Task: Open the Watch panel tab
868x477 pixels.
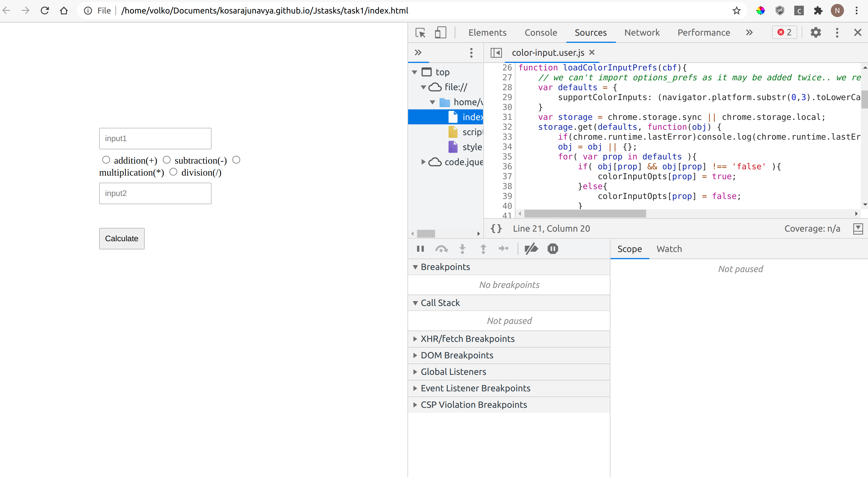Action: (x=669, y=249)
